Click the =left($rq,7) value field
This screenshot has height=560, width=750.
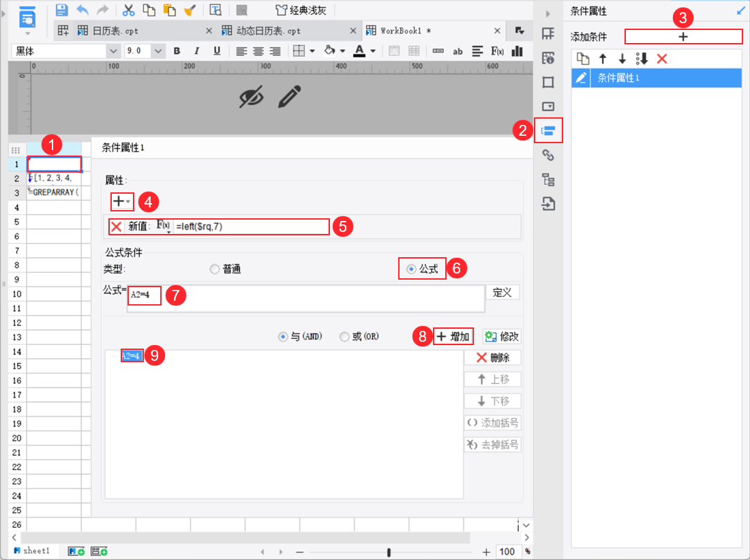[x=252, y=226]
